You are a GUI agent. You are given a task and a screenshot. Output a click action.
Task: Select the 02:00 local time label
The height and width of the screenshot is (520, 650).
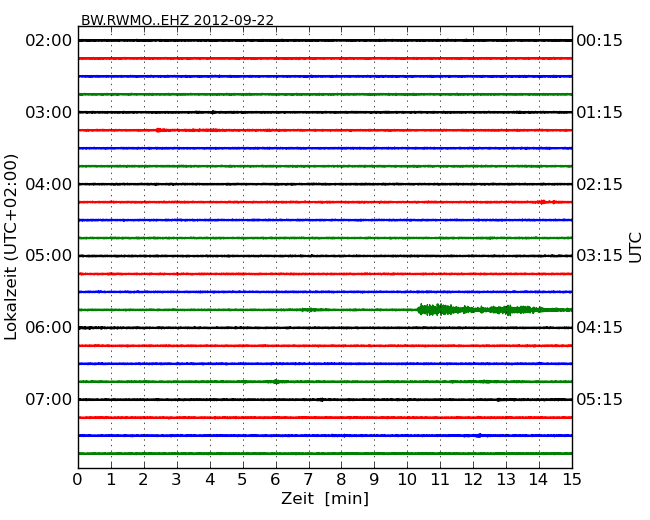[x=49, y=41]
